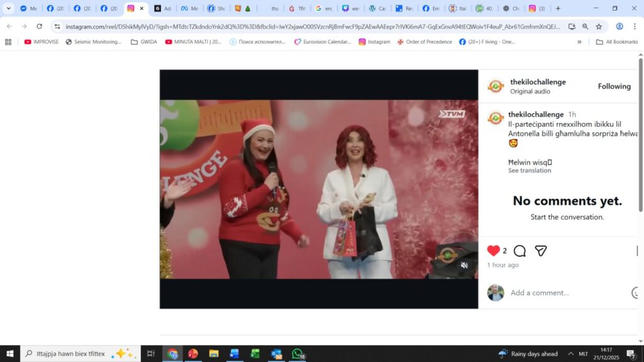This screenshot has width=644, height=362.
Task: Unlike the reel with the red heart
Action: 494,251
